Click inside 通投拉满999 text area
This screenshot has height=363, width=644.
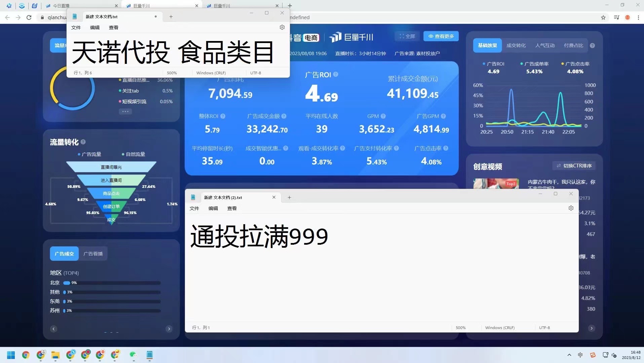pos(382,267)
